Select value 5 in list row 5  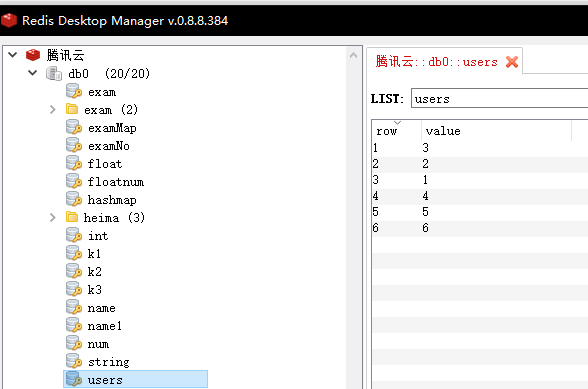point(425,212)
